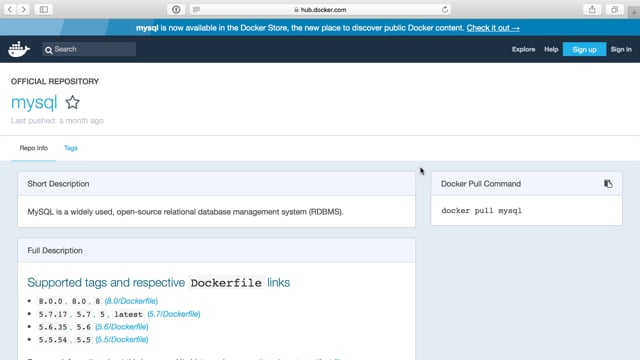Viewport: 640px width, 360px height.
Task: Star the mysql repository
Action: [73, 102]
